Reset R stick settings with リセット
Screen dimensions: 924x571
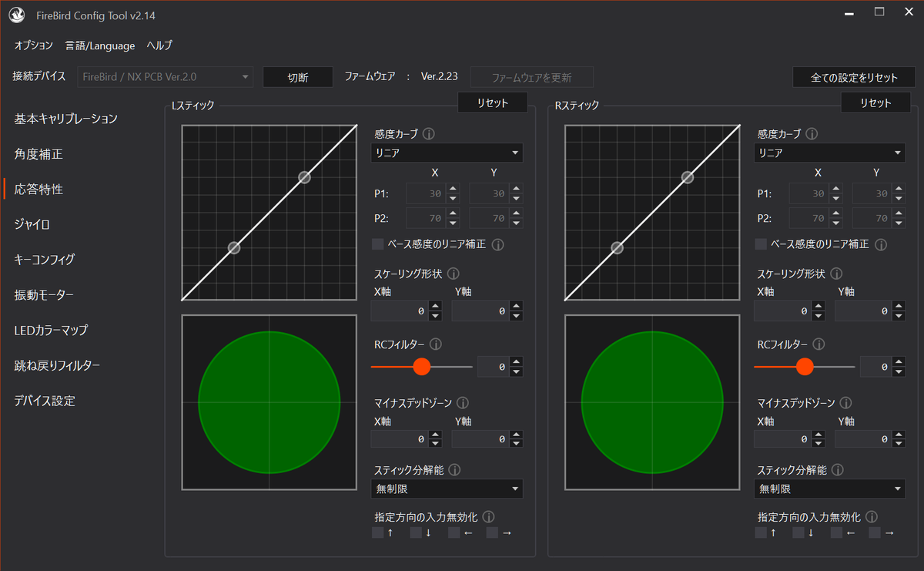click(875, 102)
